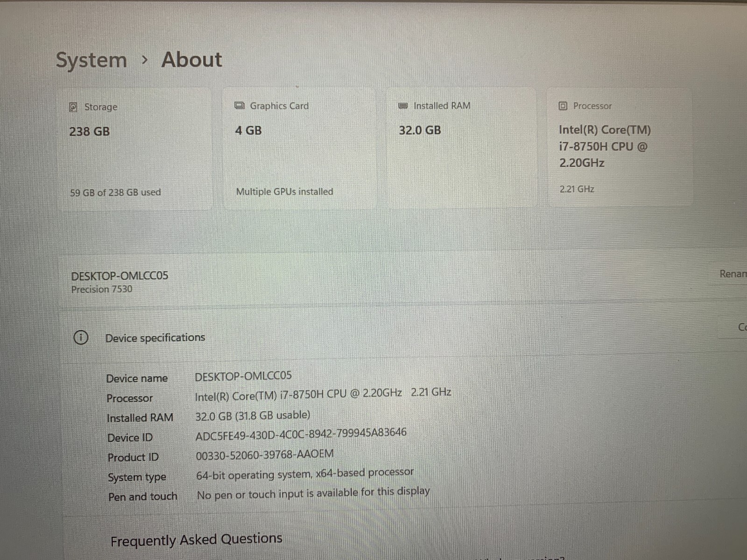Click the Pen and touch label

click(143, 497)
